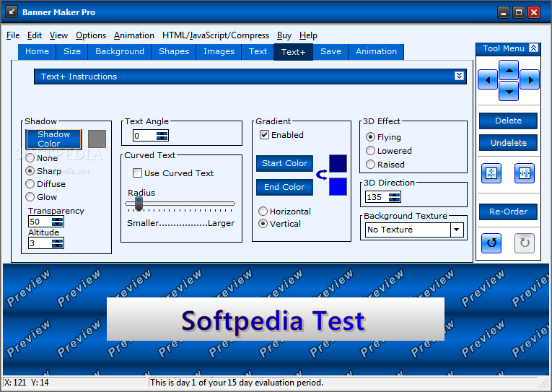This screenshot has width=552, height=392.
Task: Click the move up arrow in Tool Menu
Action: (x=509, y=70)
